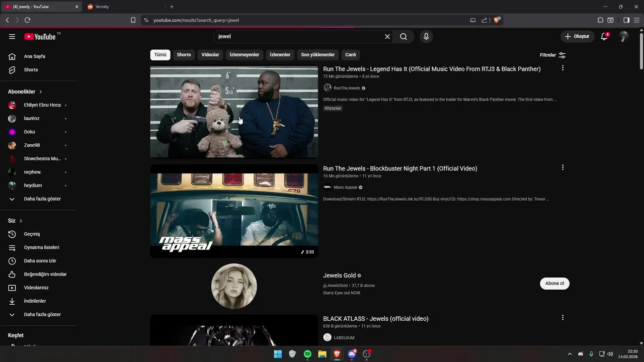Image resolution: width=644 pixels, height=362 pixels.
Task: Open the YouTube hamburger guide menu
Action: click(x=12, y=37)
